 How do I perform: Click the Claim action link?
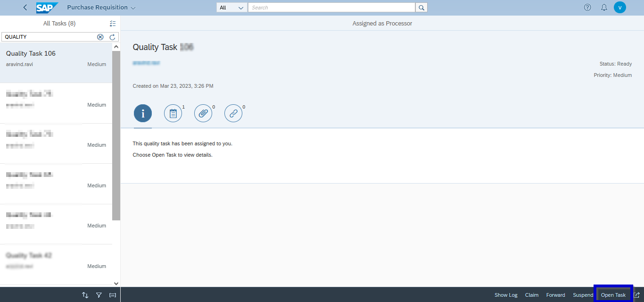531,294
